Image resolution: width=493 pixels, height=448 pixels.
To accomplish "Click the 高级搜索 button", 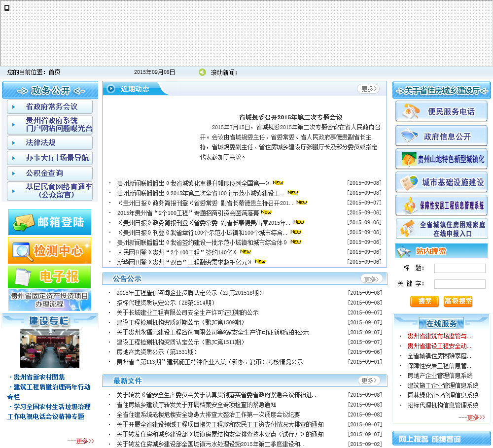I will (x=458, y=301).
